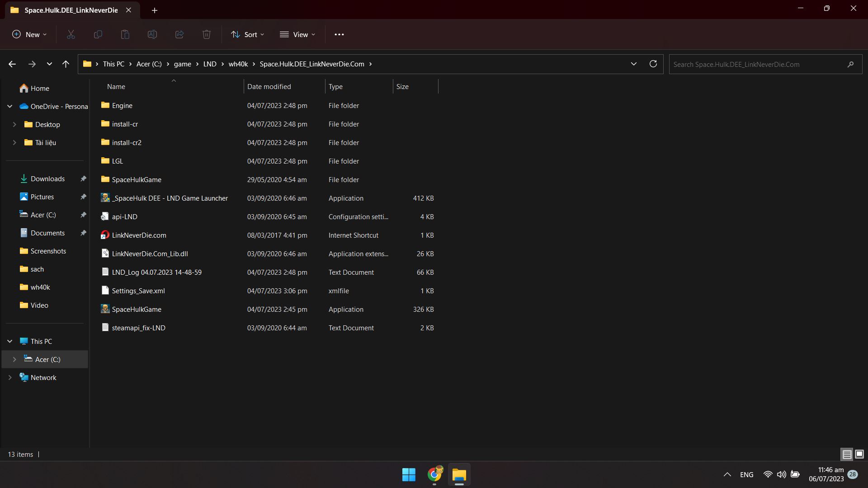
Task: Select the _SpaceHulk DEE - LND Game Launcher file
Action: coord(170,198)
